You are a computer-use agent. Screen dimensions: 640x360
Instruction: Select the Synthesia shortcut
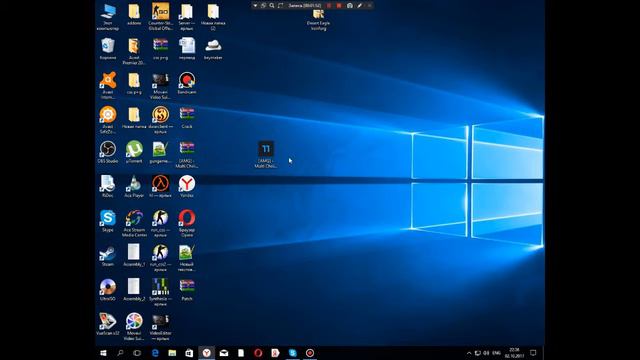pos(160,292)
